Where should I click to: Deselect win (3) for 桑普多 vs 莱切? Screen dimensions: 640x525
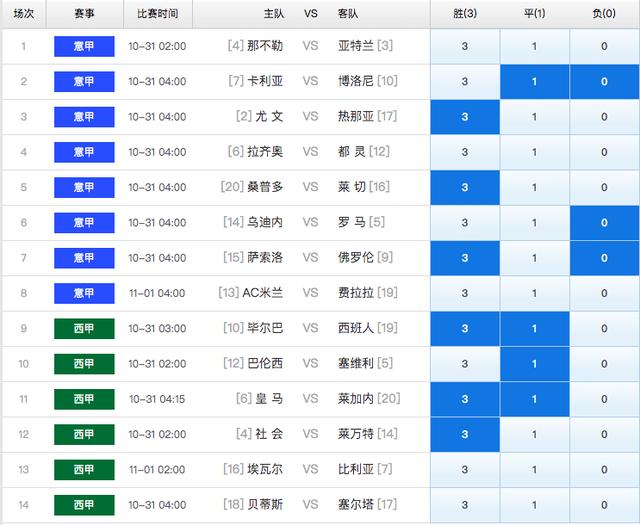click(x=465, y=187)
